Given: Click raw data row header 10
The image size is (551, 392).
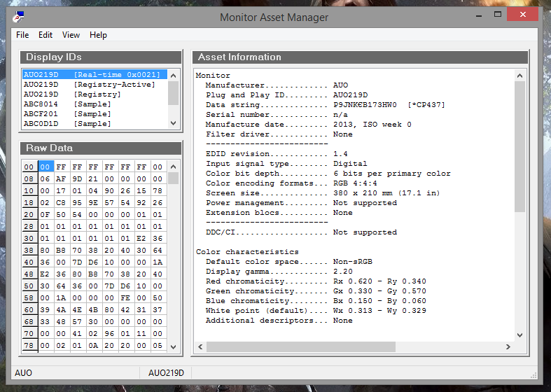Looking at the screenshot, I should 29,190.
